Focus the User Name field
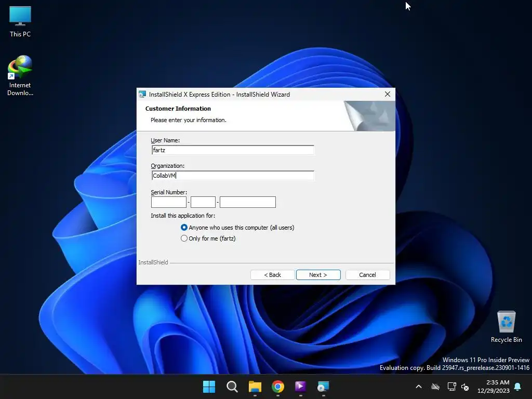Image resolution: width=532 pixels, height=399 pixels. 233,150
